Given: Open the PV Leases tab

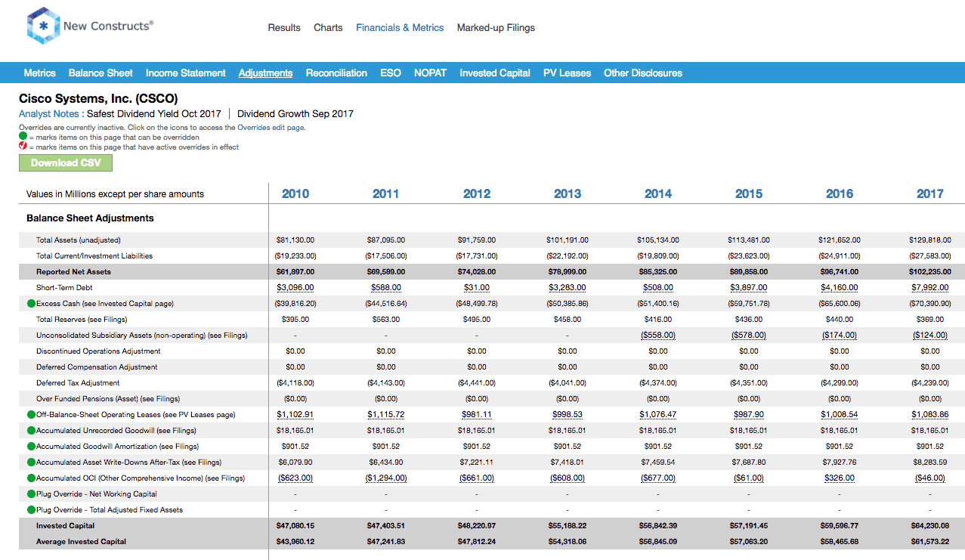Looking at the screenshot, I should [567, 73].
